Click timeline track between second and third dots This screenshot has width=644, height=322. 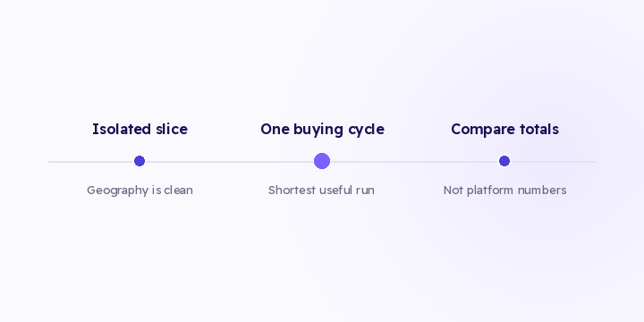tap(414, 162)
